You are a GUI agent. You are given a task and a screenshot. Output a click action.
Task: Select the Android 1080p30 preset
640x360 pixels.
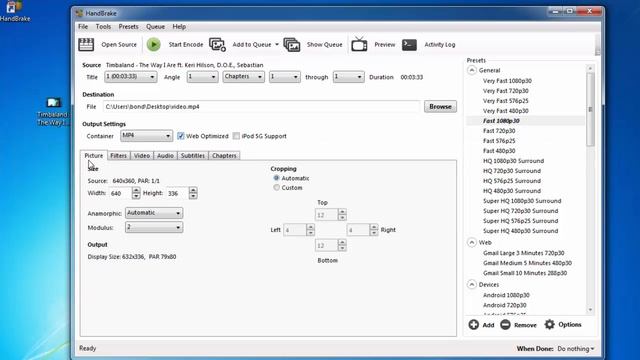tap(506, 295)
